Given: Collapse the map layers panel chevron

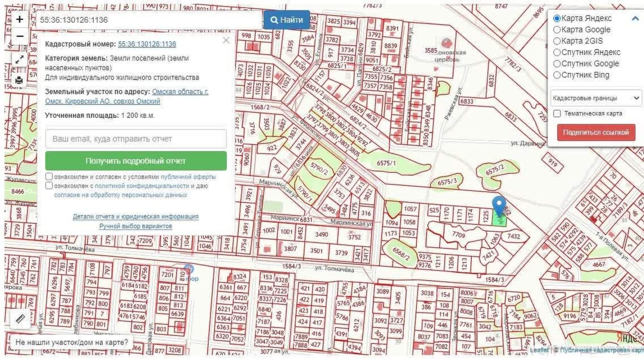Looking at the screenshot, I should [x=635, y=18].
